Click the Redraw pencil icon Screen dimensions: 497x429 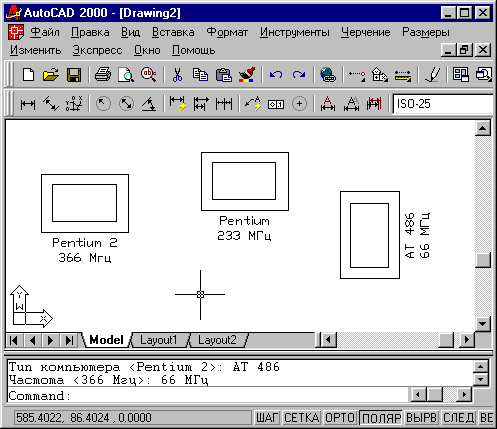pyautogui.click(x=432, y=75)
